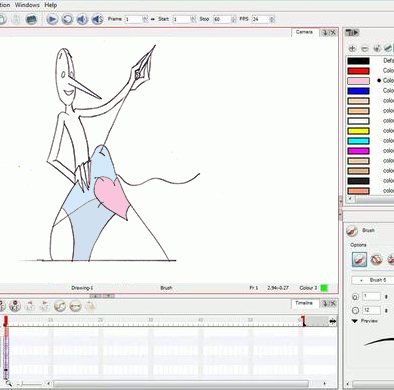Click the Drawing-1 label in camera status bar

82,288
